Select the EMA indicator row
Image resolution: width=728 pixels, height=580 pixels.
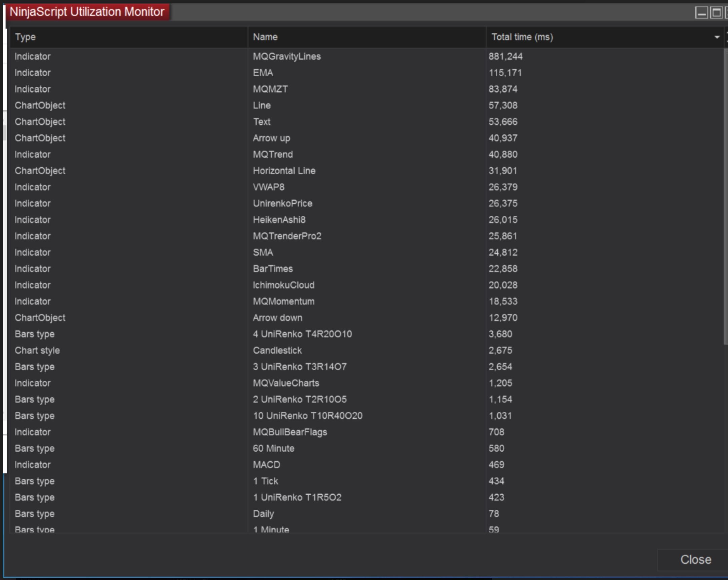coord(263,73)
